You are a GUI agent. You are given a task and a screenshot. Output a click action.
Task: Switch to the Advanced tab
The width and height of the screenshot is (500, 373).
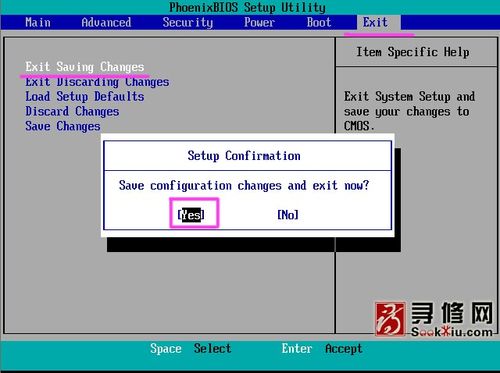coord(106,22)
